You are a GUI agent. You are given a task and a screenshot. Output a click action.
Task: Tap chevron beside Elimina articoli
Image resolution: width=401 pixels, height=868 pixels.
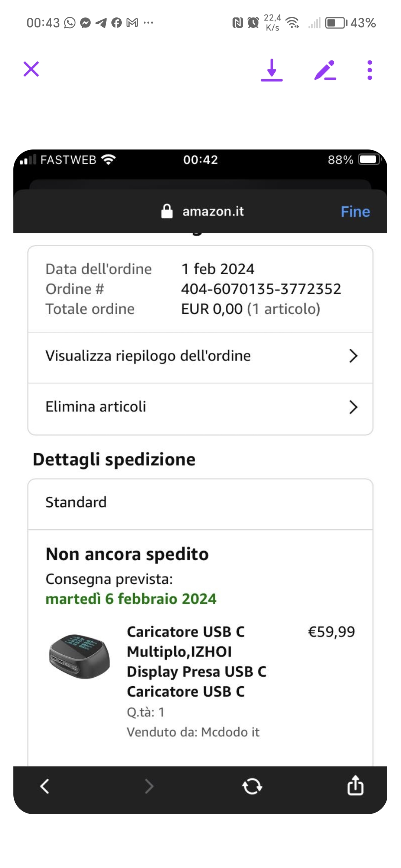click(x=353, y=407)
